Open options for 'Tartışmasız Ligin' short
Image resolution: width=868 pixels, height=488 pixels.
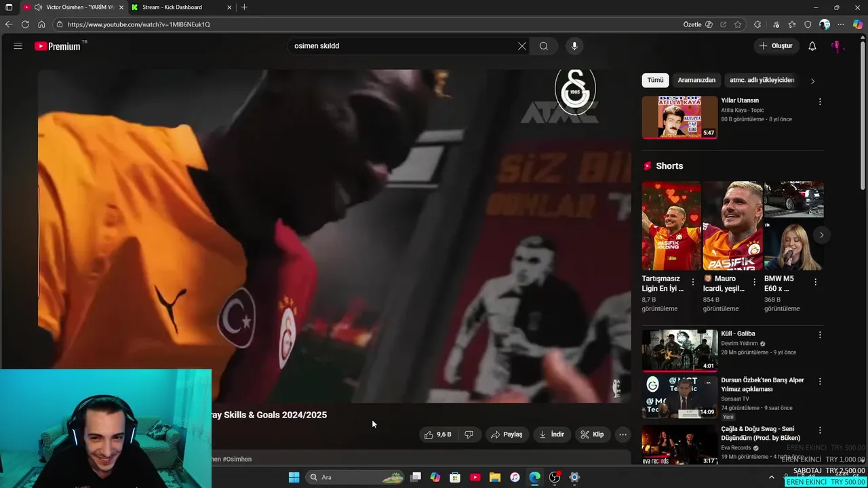(x=693, y=281)
